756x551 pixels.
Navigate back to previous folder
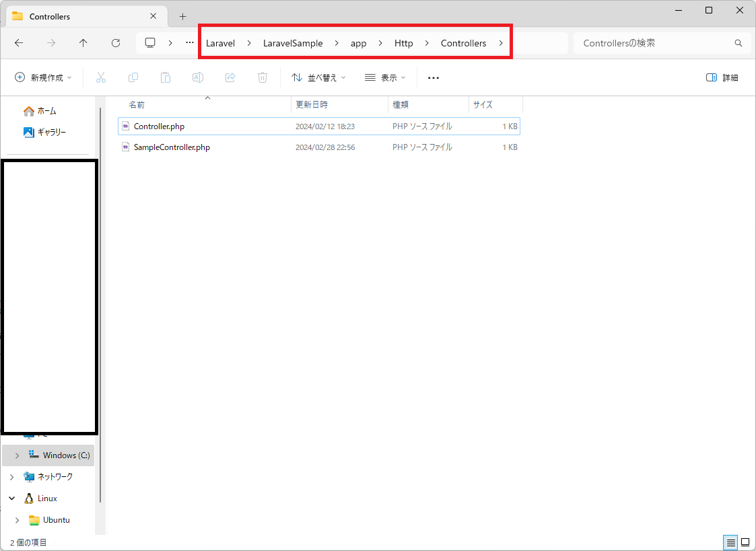[19, 43]
